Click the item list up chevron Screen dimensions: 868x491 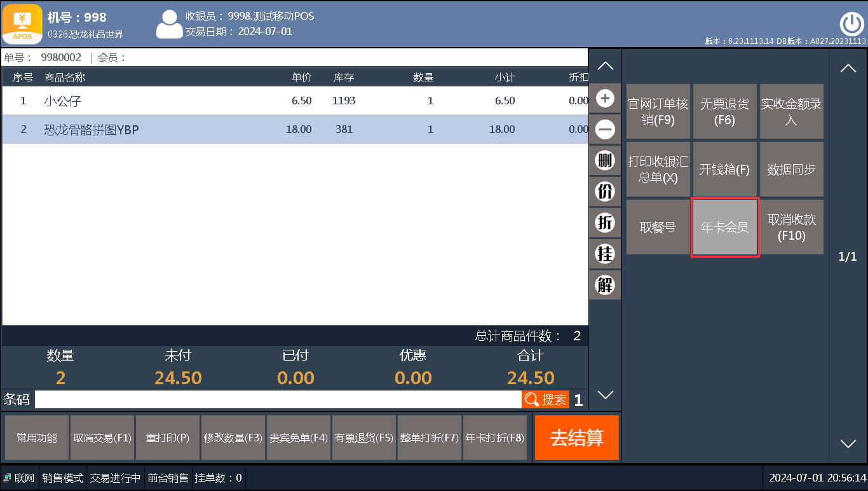pyautogui.click(x=606, y=66)
